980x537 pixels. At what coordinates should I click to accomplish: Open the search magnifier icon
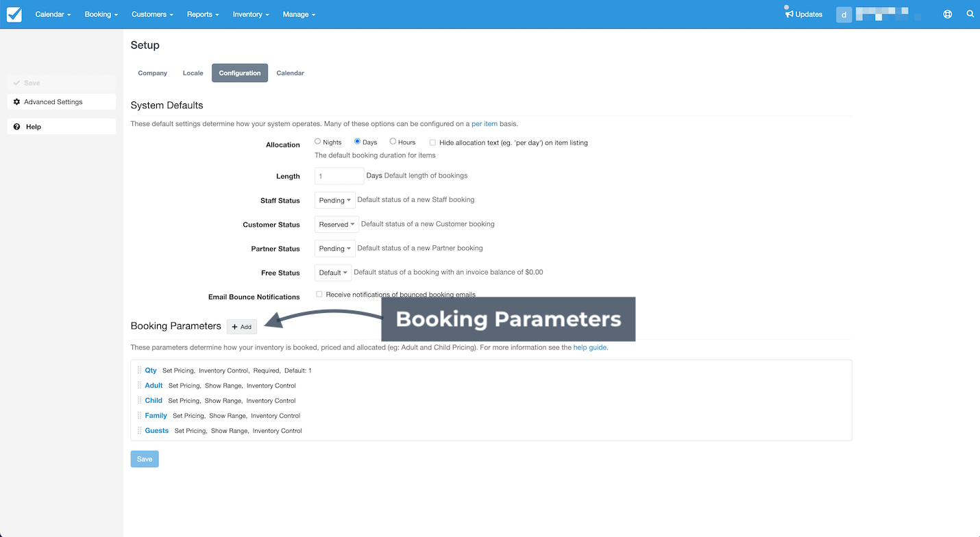[x=970, y=14]
